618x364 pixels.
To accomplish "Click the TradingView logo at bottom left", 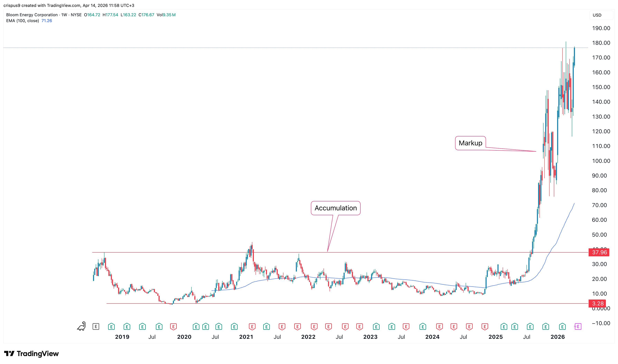I will tap(31, 353).
